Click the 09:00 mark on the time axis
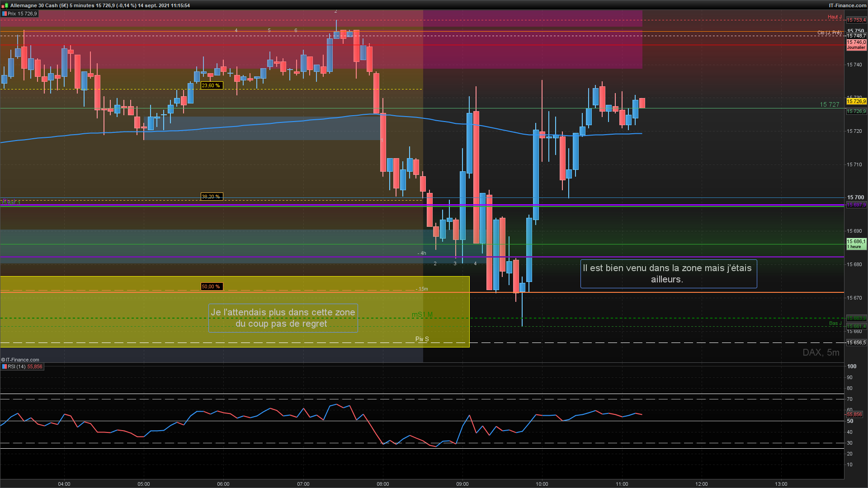 [x=462, y=484]
